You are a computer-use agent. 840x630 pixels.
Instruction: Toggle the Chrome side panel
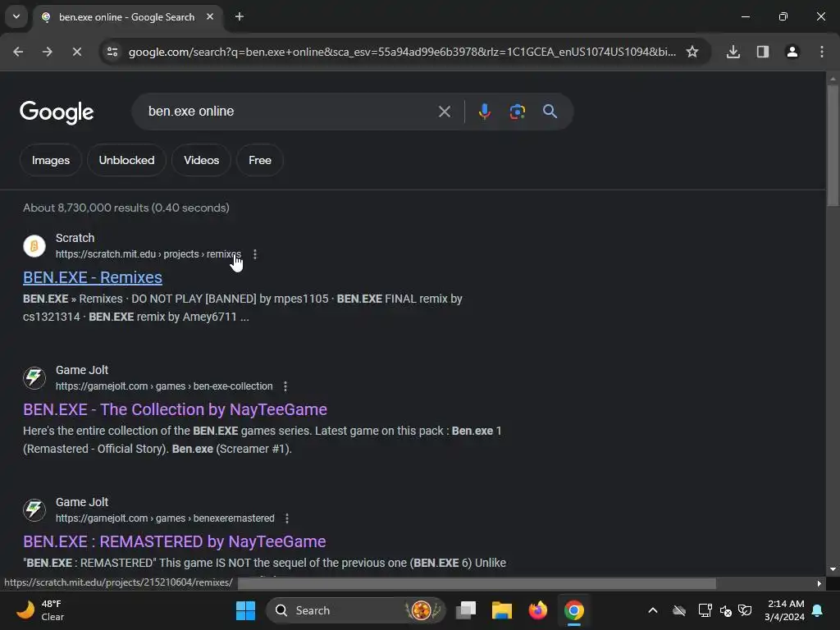point(763,52)
